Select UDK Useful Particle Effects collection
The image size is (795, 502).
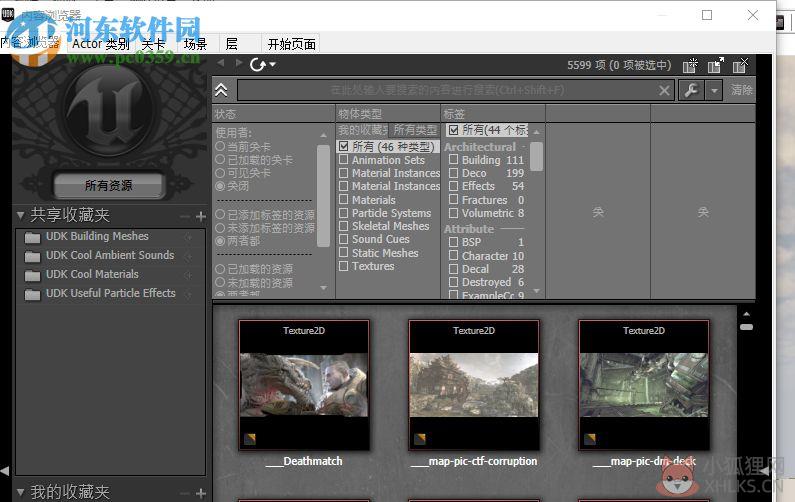(x=110, y=293)
